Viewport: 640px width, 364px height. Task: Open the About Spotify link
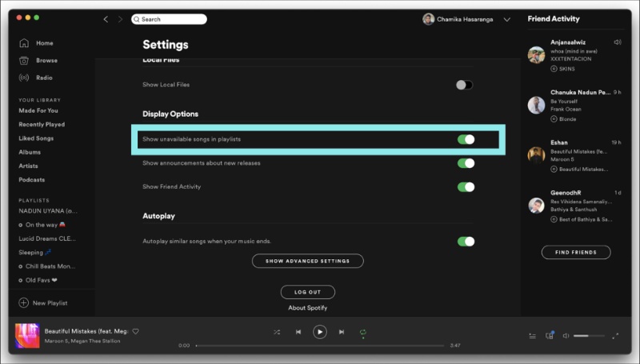pos(308,308)
